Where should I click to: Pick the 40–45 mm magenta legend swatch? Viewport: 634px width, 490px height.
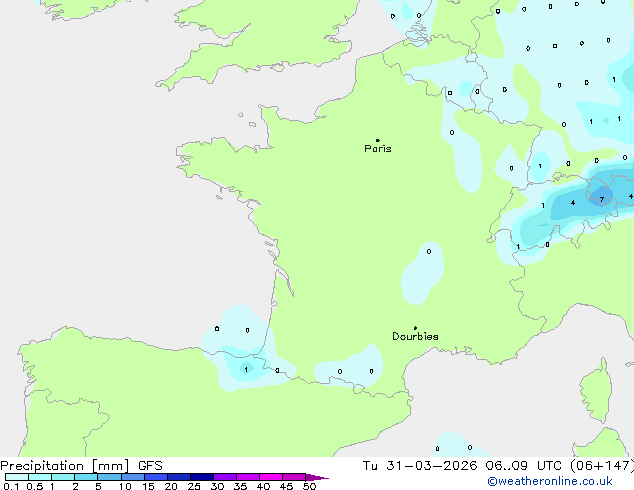coord(271,477)
